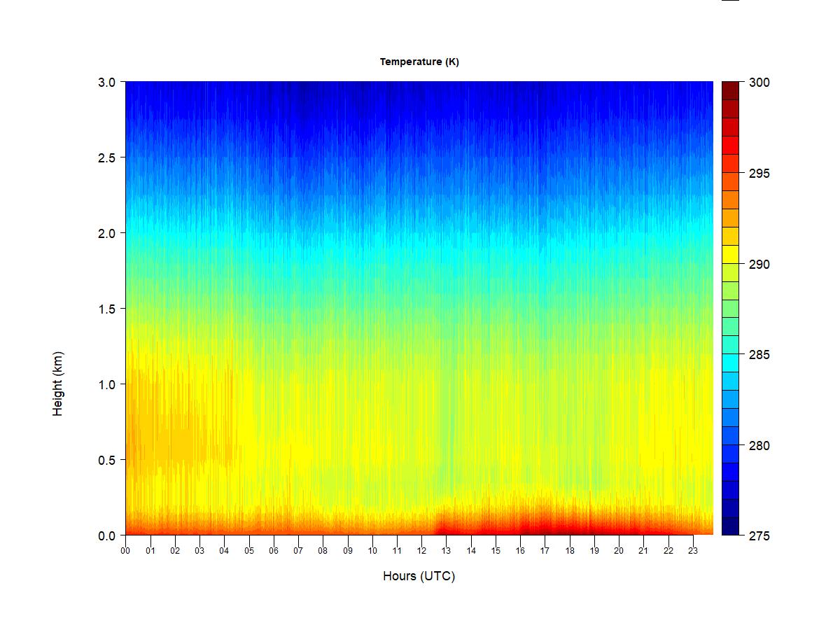Click the 1.0 height tick label
The height and width of the screenshot is (630, 840).
pos(106,384)
